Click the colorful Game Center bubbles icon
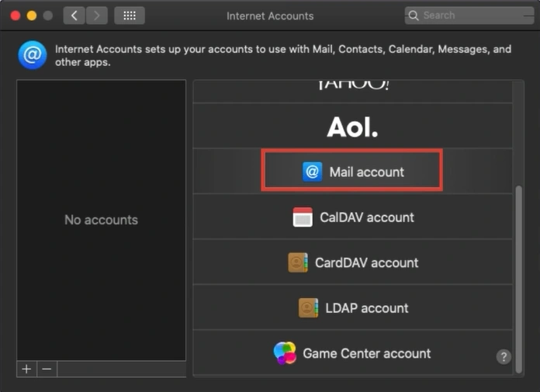This screenshot has height=392, width=540. tap(285, 353)
